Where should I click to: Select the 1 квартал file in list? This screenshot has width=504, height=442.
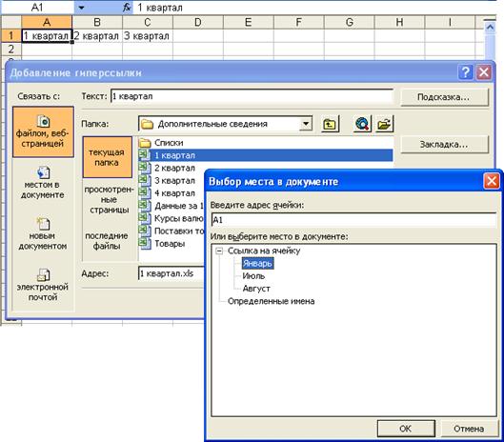coord(266,155)
